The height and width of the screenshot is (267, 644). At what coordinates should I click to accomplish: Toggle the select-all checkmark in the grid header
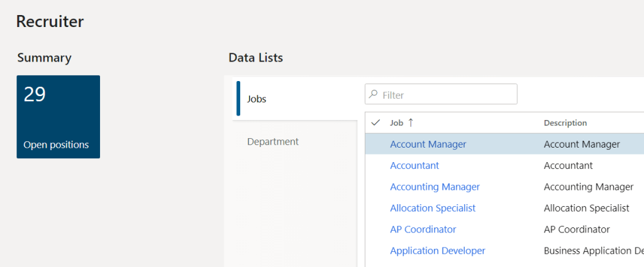[x=376, y=123]
